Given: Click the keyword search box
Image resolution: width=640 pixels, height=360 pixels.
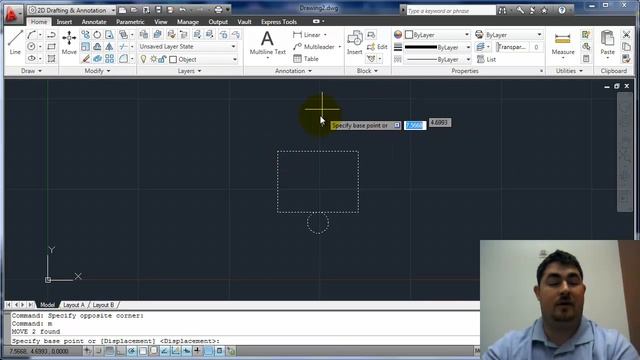Looking at the screenshot, I should [x=451, y=11].
